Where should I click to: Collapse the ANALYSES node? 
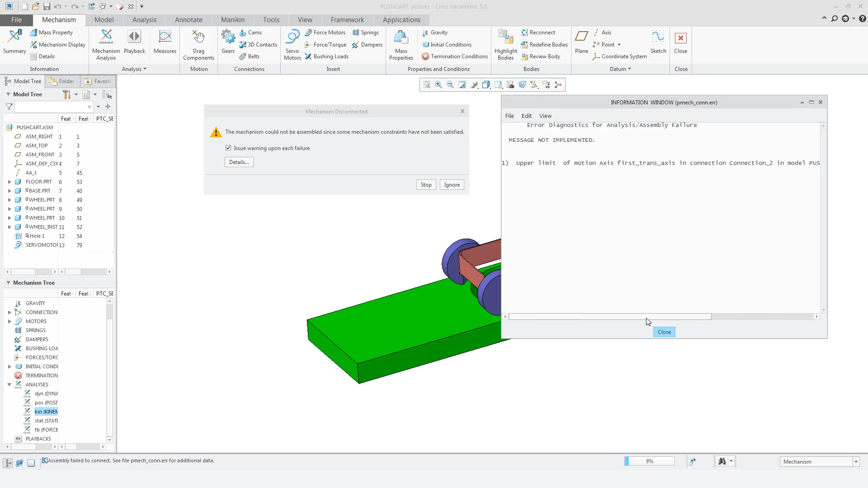click(9, 385)
